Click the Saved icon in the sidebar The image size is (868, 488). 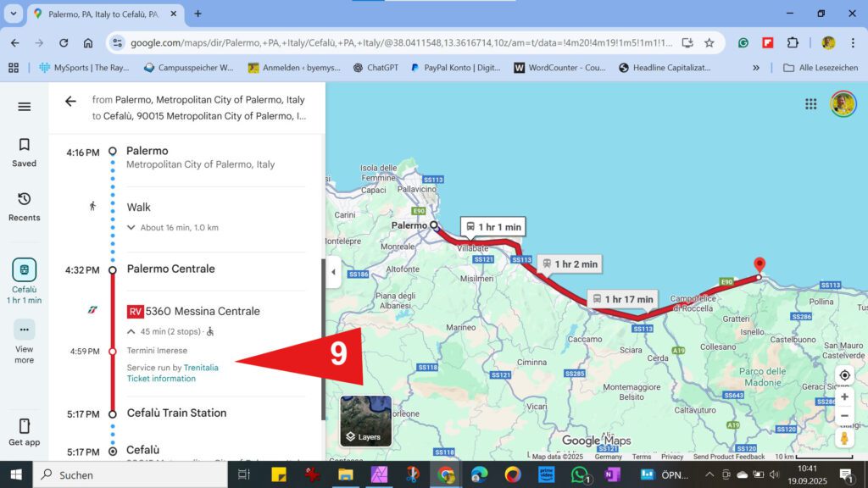[x=24, y=145]
